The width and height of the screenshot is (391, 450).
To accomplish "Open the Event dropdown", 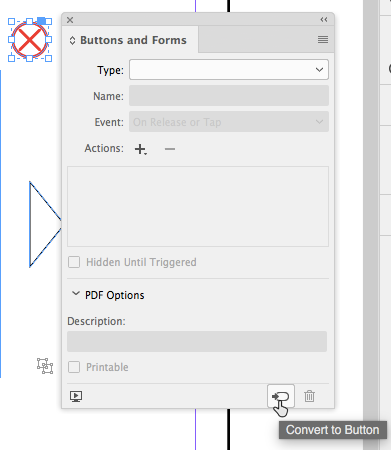I will pos(229,122).
